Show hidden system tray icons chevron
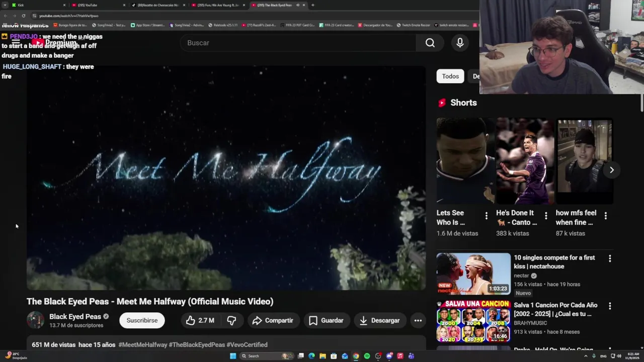The height and width of the screenshot is (362, 644). click(x=586, y=356)
